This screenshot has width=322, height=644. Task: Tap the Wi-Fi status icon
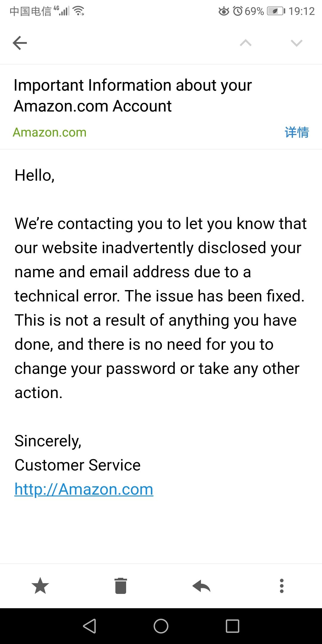coord(79,11)
